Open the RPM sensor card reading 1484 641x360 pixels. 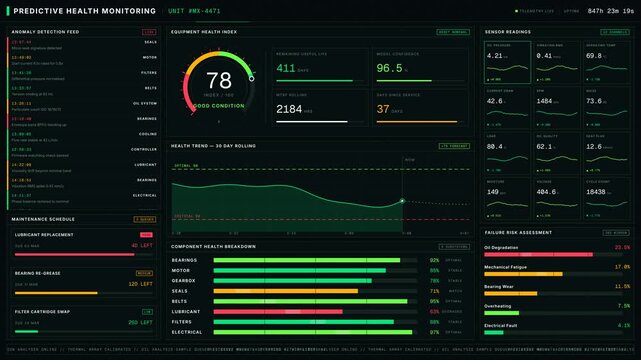point(557,107)
